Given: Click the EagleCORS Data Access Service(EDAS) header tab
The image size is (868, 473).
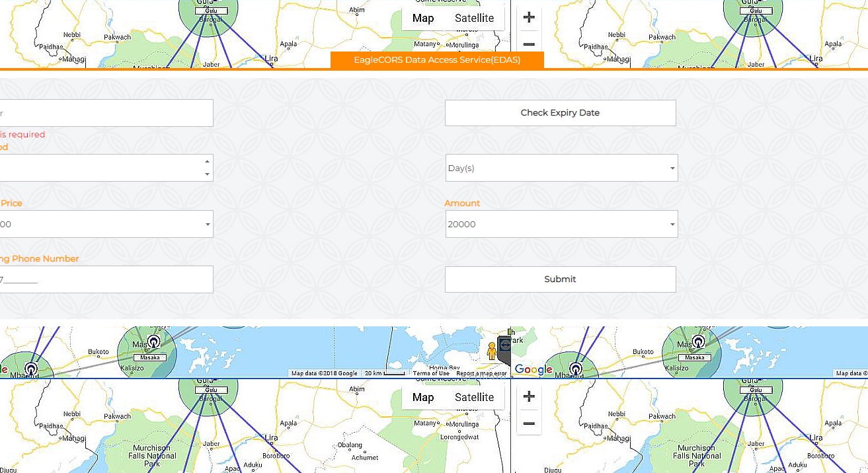Looking at the screenshot, I should pyautogui.click(x=437, y=60).
